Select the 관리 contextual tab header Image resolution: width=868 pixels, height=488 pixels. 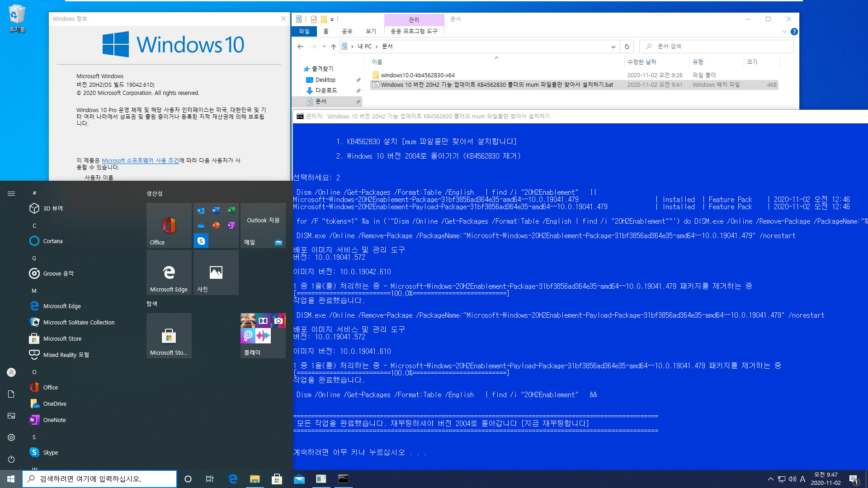414,20
